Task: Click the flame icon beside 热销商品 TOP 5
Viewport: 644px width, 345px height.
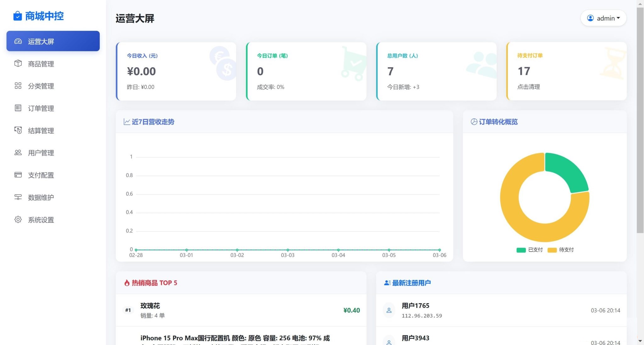Action: pos(127,282)
